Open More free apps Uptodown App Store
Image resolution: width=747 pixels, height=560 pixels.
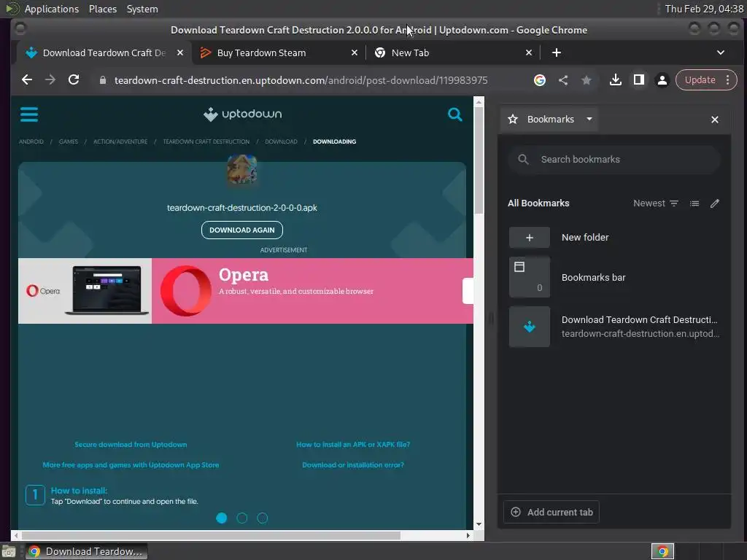[x=131, y=464]
